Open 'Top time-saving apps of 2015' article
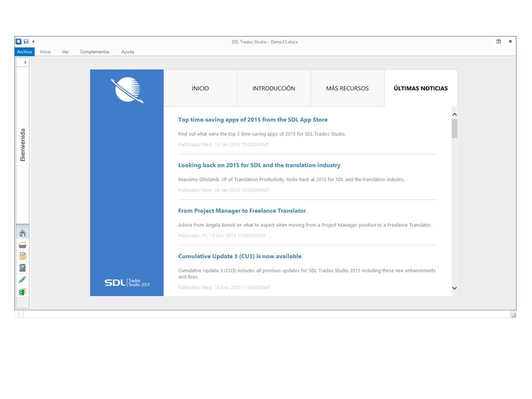The width and height of the screenshot is (532, 399). tap(253, 120)
